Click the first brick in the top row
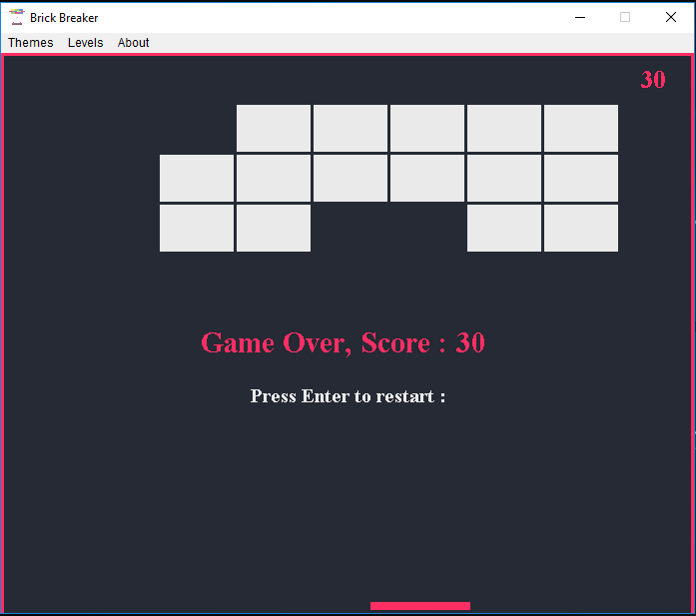Viewport: 696px width, 616px height. [x=274, y=128]
